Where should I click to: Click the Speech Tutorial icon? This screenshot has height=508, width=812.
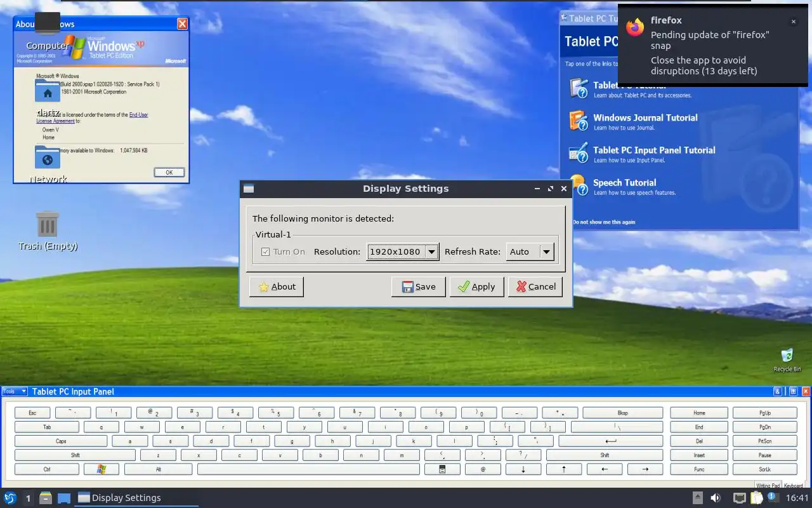(579, 185)
